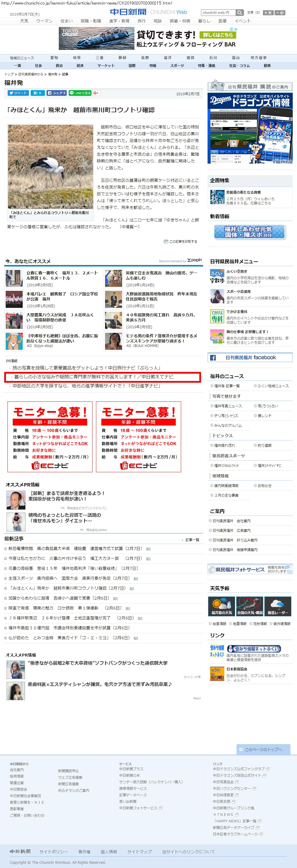The height and width of the screenshot is (868, 297).
Task: Select the 社会 news category
Action: (x=39, y=65)
